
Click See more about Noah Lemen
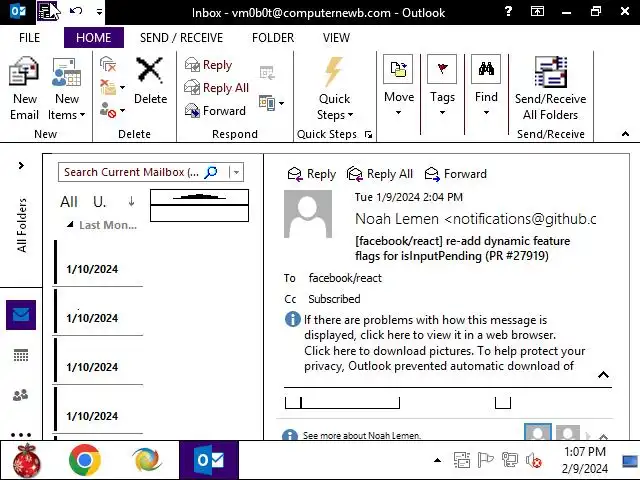(361, 436)
